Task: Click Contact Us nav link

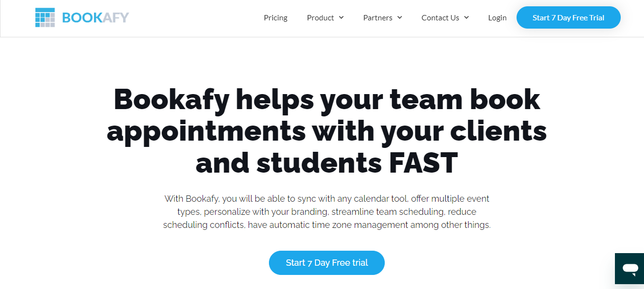Action: 440,17
